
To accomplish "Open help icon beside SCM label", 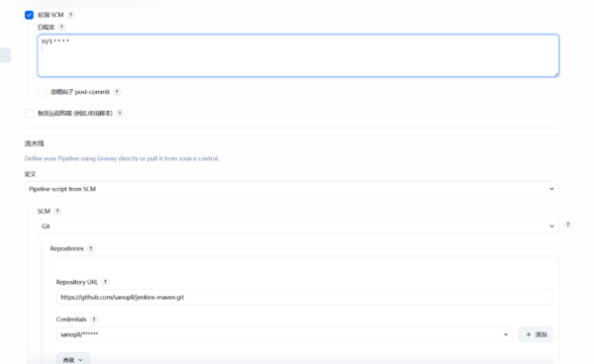I will coord(57,211).
